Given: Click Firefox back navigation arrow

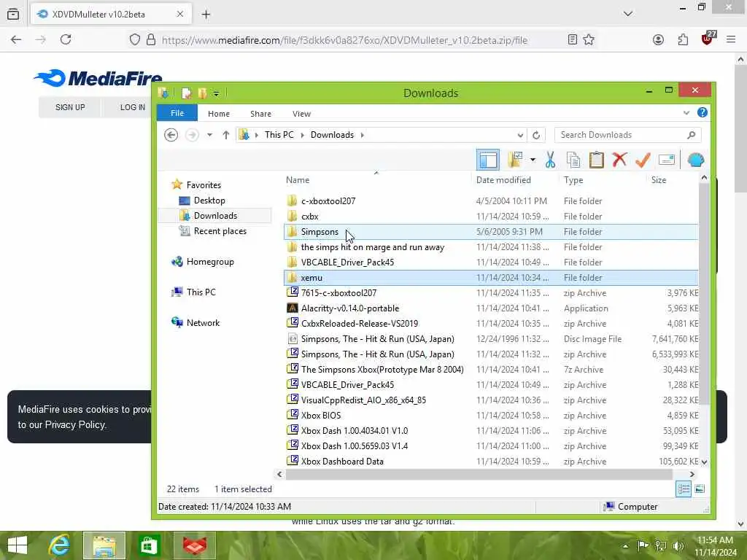Looking at the screenshot, I should [16, 39].
